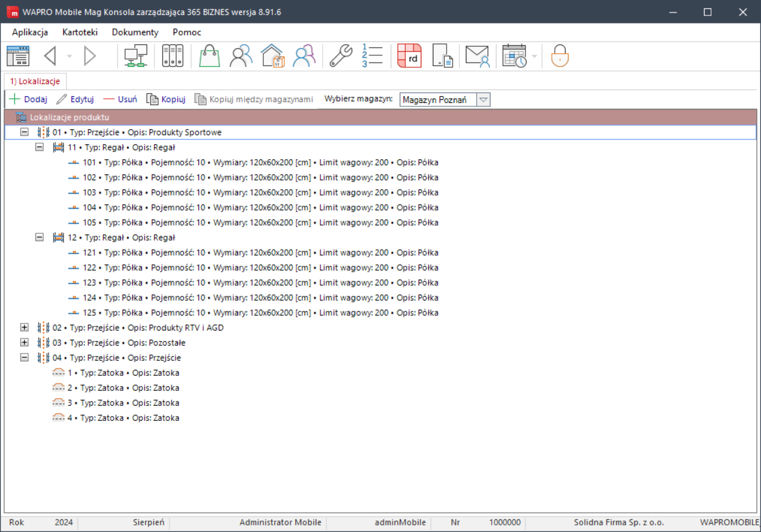Image resolution: width=761 pixels, height=532 pixels.
Task: Click the rack icon of Regał 11
Action: (x=58, y=147)
